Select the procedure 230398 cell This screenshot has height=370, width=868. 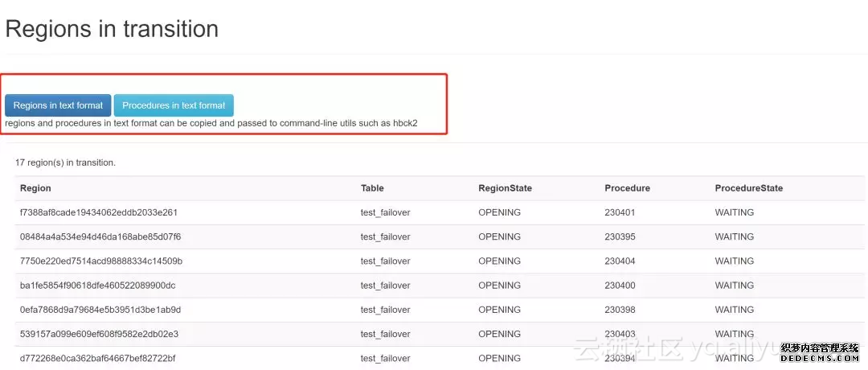620,310
